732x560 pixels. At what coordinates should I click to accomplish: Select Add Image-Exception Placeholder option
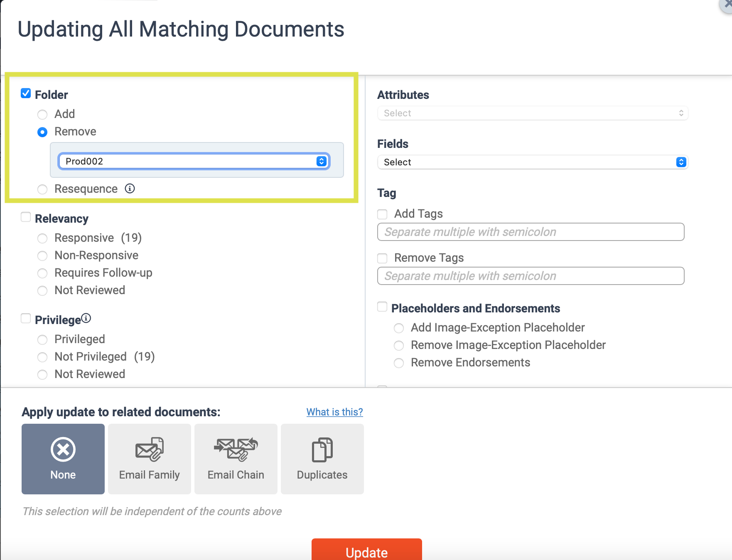point(399,328)
